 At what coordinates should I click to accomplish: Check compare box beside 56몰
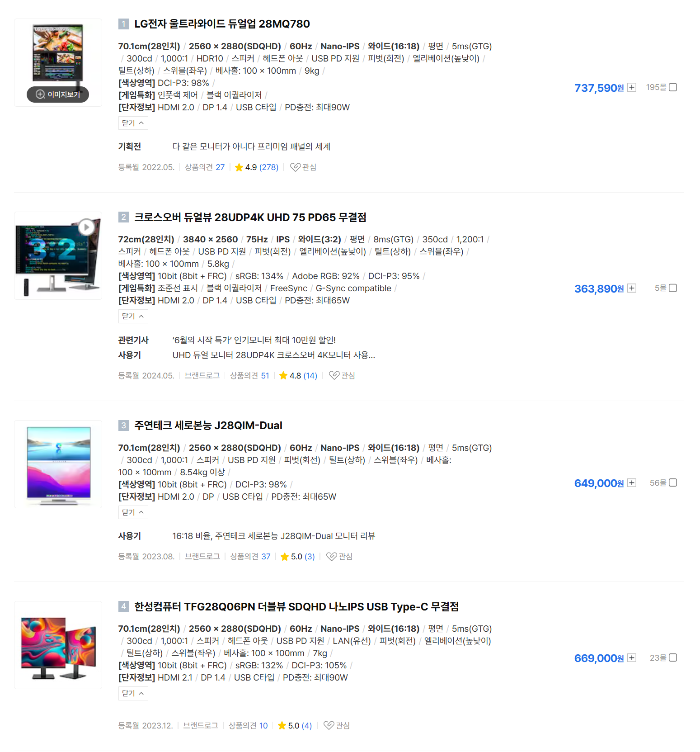[673, 483]
